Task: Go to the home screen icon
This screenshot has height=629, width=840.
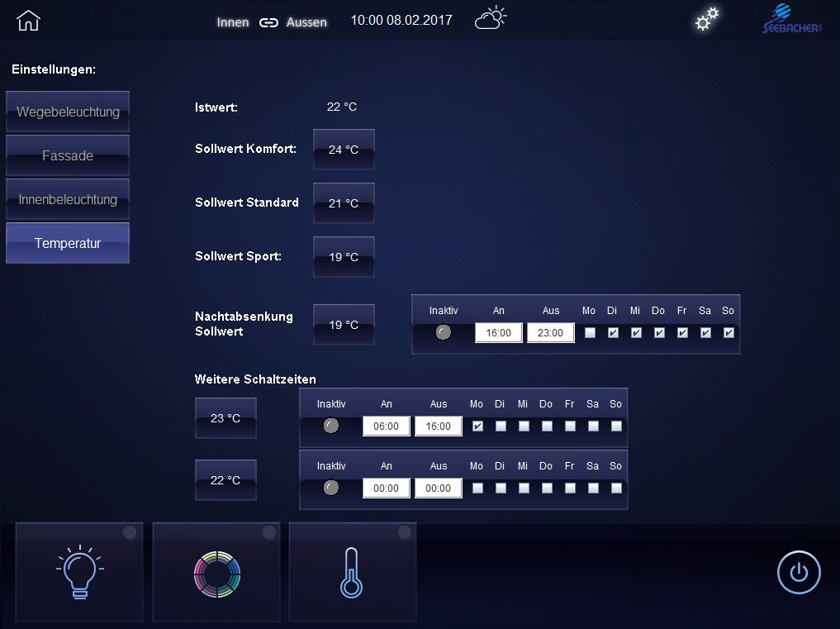Action: (28, 21)
